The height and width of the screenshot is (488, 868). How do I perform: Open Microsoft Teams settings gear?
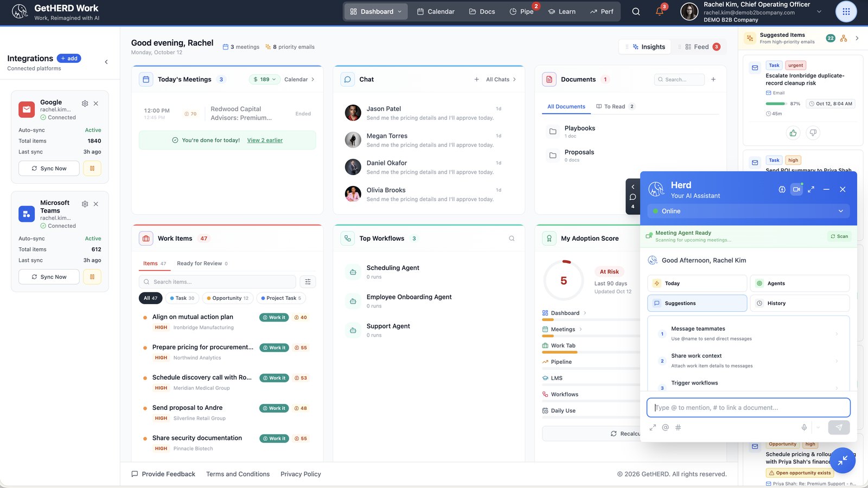(85, 204)
